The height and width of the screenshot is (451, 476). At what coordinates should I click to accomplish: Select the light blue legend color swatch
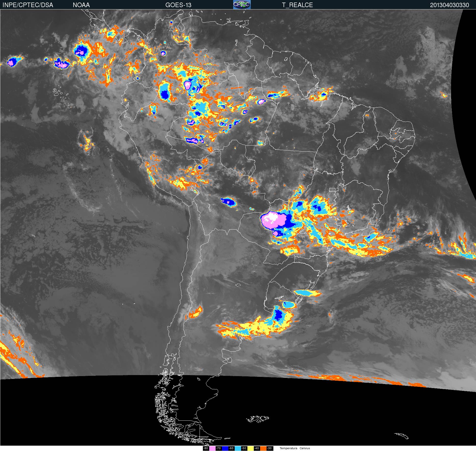coord(238,448)
